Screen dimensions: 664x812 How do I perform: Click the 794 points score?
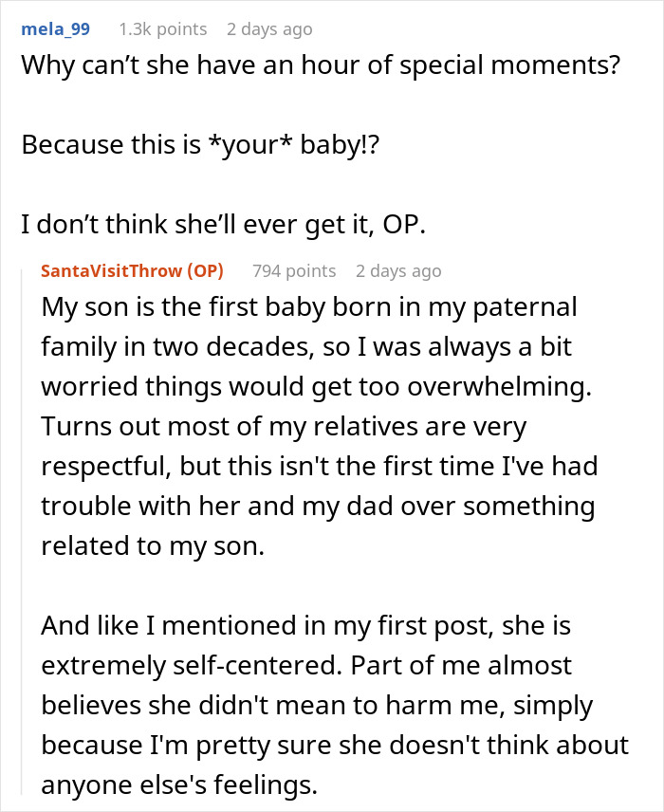tap(294, 271)
